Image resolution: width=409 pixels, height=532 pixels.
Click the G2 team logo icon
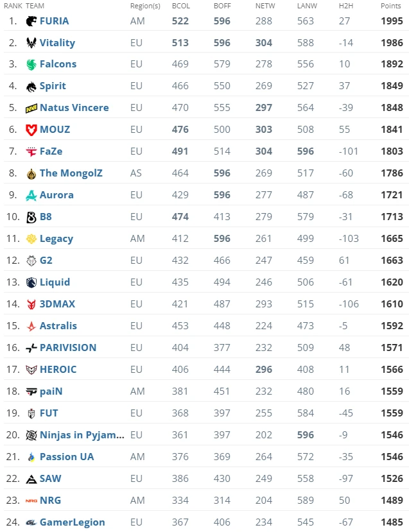[31, 261]
